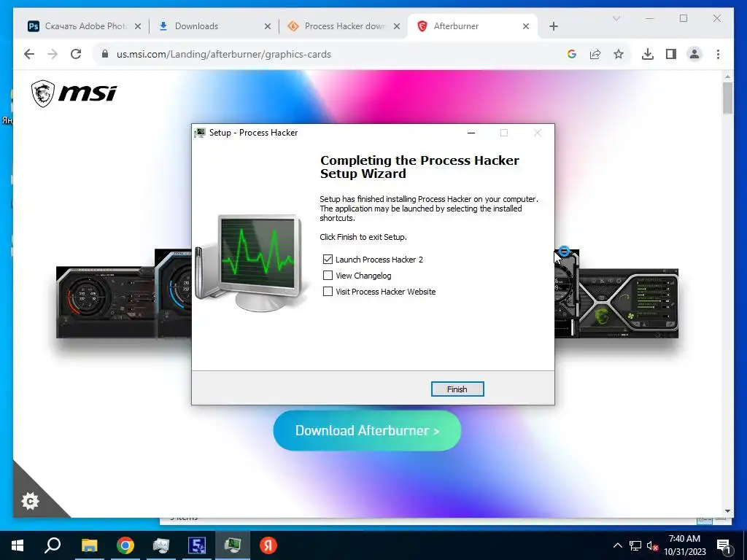Reload the current page
The image size is (747, 560).
pyautogui.click(x=76, y=54)
